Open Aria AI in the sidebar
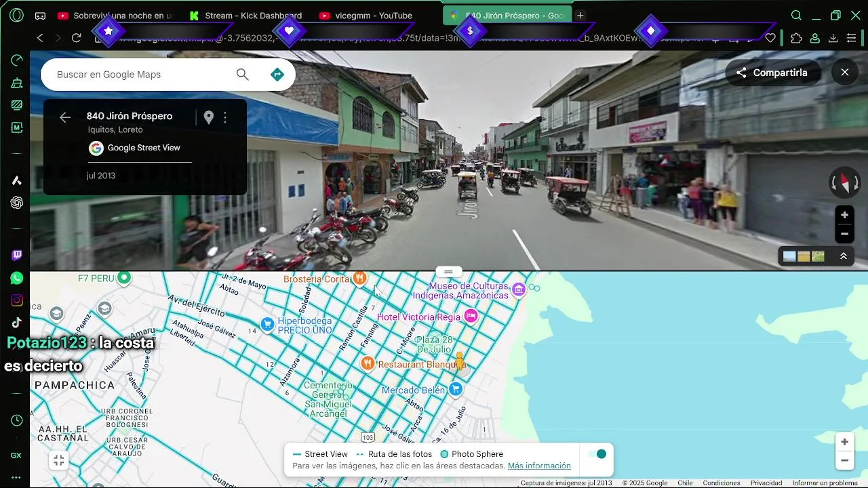Viewport: 868px width, 488px height. click(17, 180)
